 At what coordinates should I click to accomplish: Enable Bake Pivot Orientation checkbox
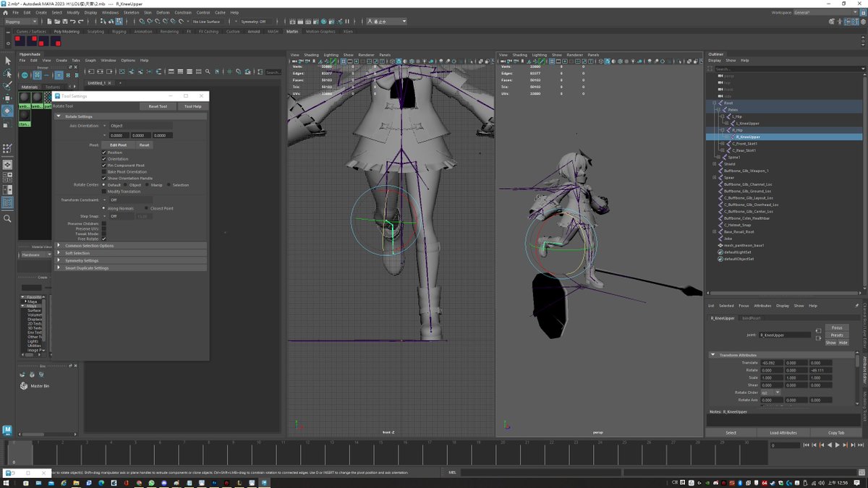click(x=104, y=172)
